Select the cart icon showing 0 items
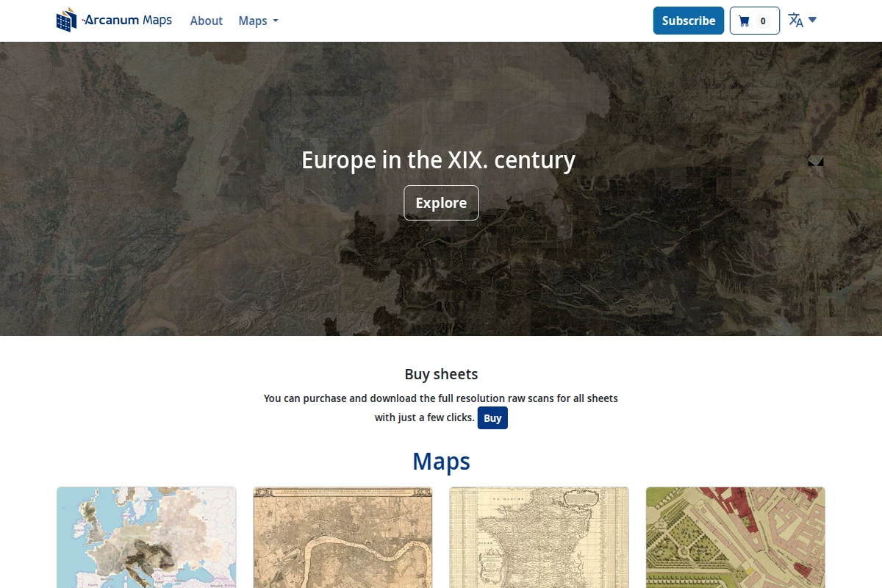The height and width of the screenshot is (588, 882). click(x=754, y=20)
